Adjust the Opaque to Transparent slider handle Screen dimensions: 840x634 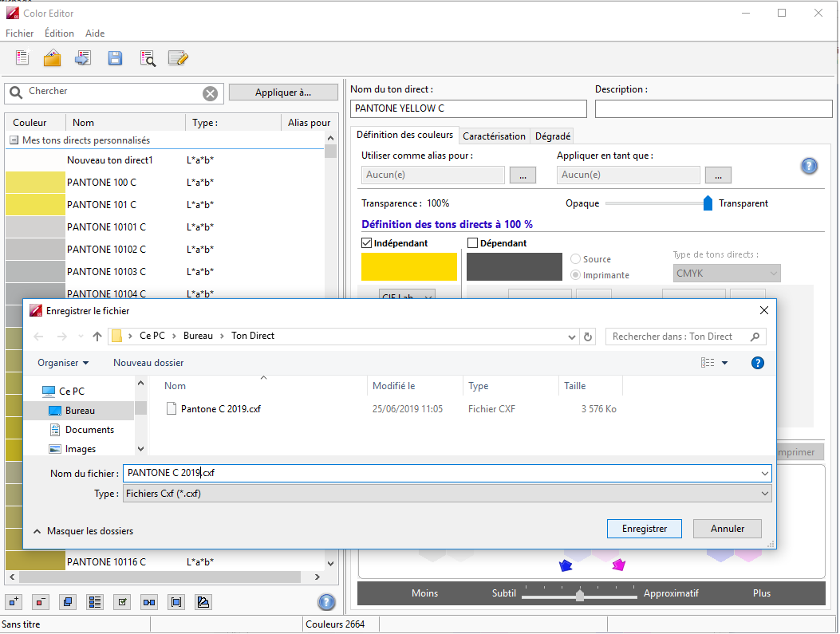coord(708,203)
